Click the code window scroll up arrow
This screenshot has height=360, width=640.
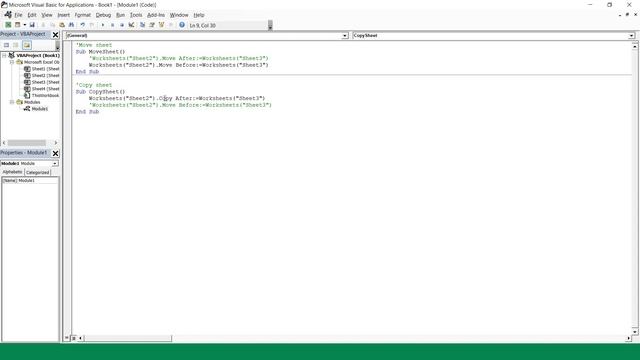click(x=635, y=47)
